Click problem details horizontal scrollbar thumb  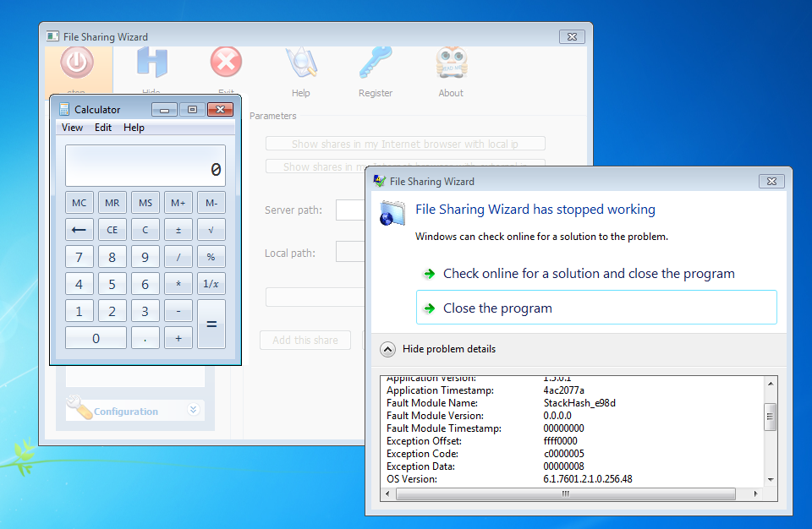[x=566, y=494]
